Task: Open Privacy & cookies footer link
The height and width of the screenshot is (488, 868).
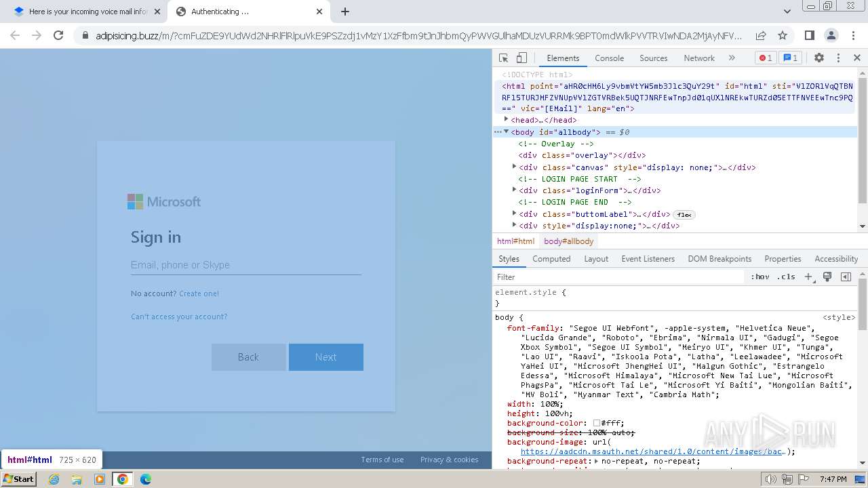Action: click(449, 460)
